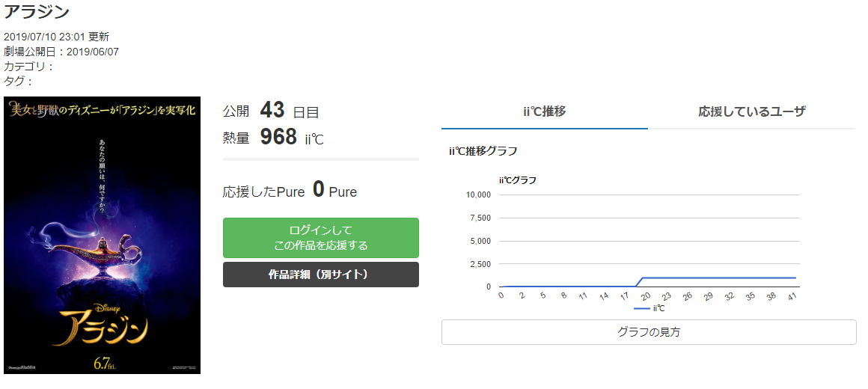Open 作品詳細（別サイト） dark button
This screenshot has width=868, height=389.
click(x=320, y=275)
